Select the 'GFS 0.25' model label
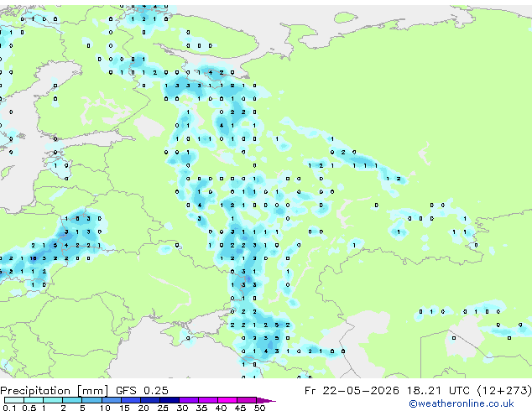The width and height of the screenshot is (532, 411). click(x=142, y=391)
